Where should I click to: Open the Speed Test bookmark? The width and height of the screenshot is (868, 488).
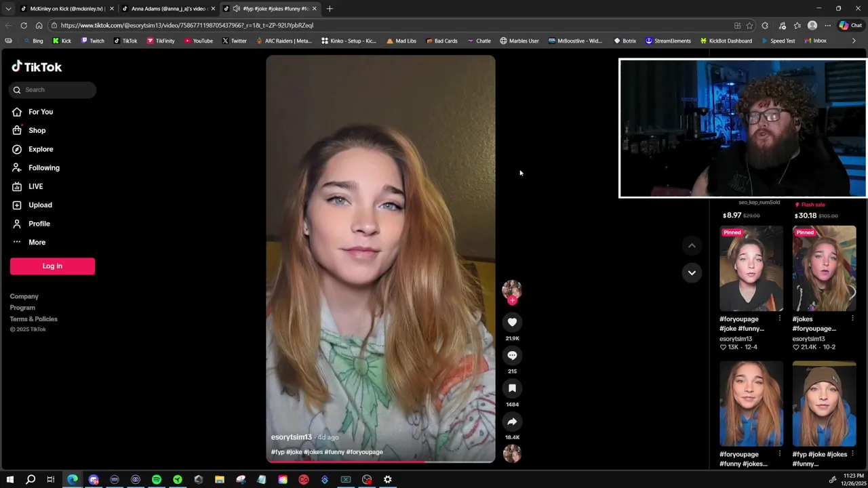point(778,41)
